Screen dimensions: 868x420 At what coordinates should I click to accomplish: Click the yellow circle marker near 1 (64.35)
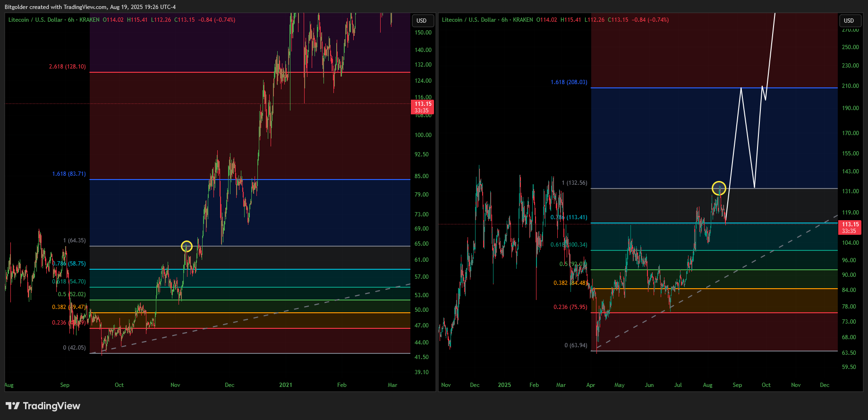coord(187,246)
